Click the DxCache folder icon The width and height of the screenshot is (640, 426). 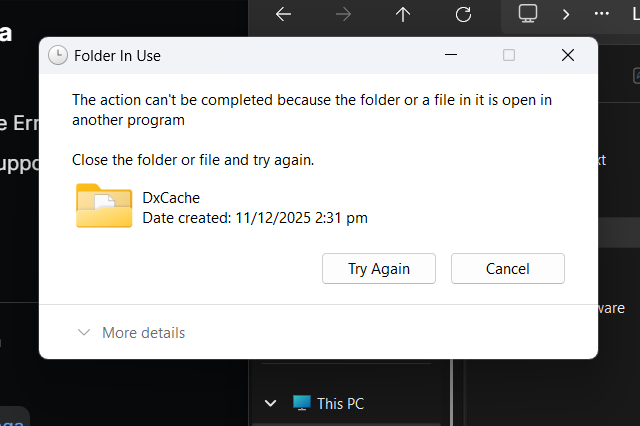tap(104, 205)
